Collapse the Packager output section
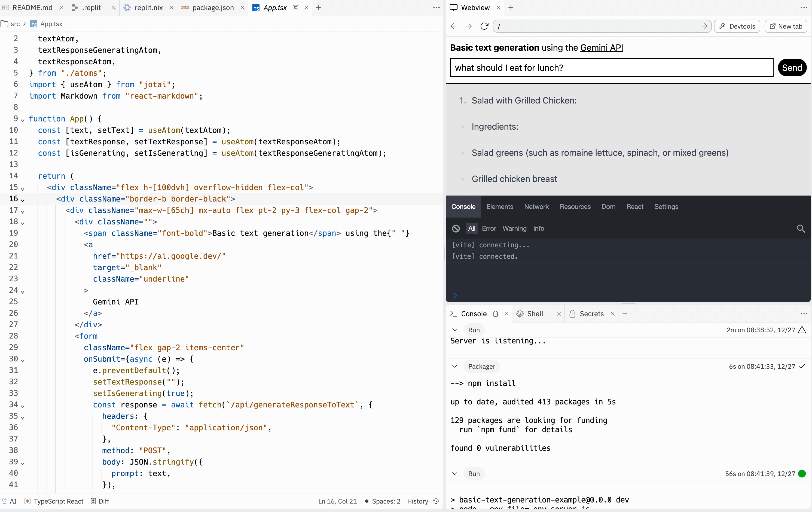The width and height of the screenshot is (812, 512). click(x=454, y=366)
